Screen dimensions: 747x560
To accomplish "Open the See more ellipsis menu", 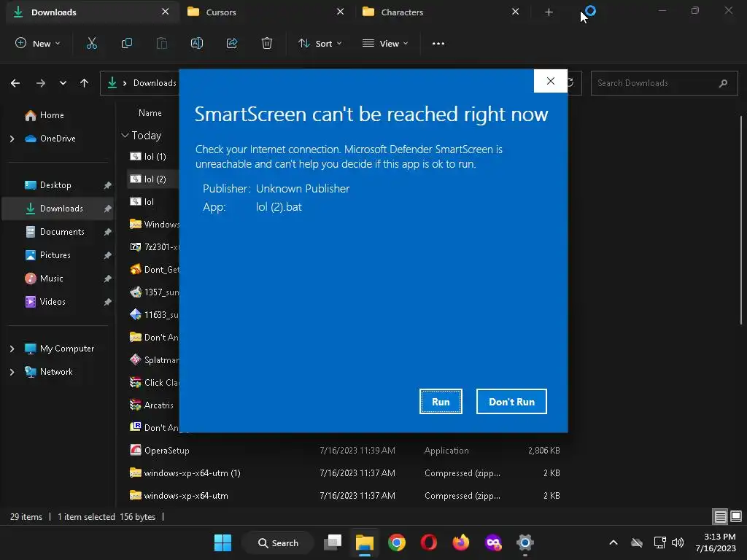I will (x=438, y=43).
